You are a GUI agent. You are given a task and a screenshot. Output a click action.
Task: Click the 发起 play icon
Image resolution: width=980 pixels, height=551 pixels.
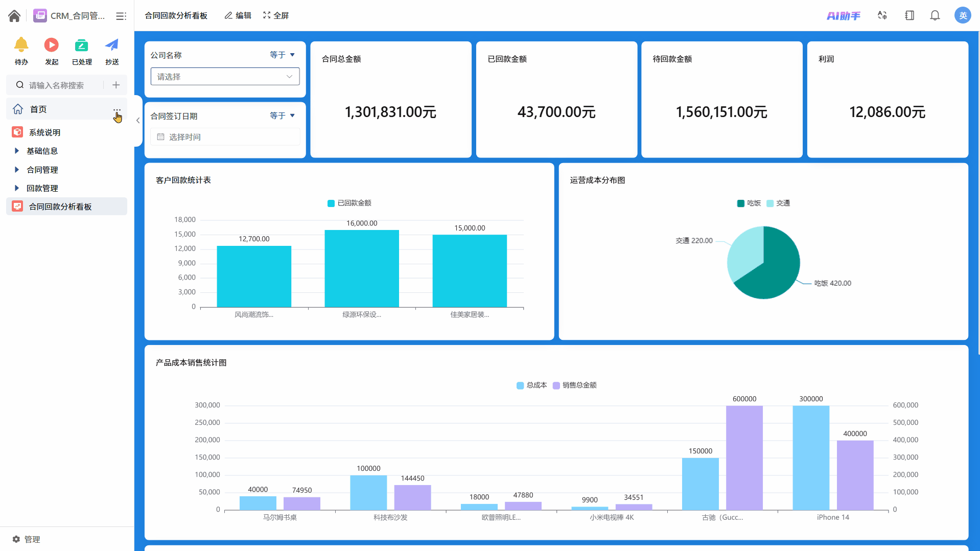(51, 45)
